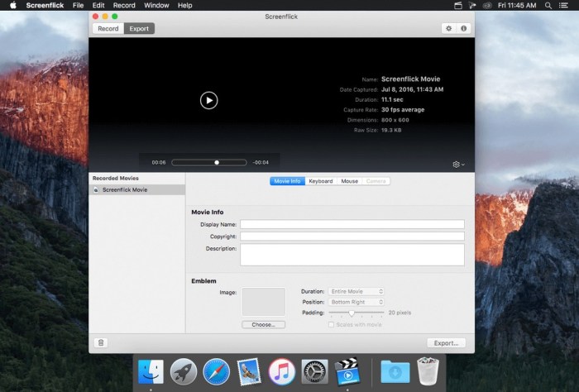
Task: Expand the Duration dropdown
Action: (356, 291)
